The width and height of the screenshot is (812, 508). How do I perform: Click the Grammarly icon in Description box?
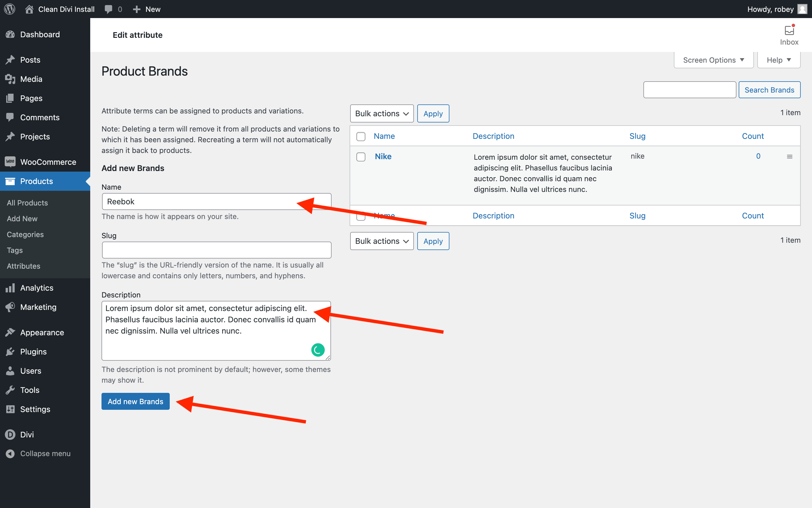(318, 350)
